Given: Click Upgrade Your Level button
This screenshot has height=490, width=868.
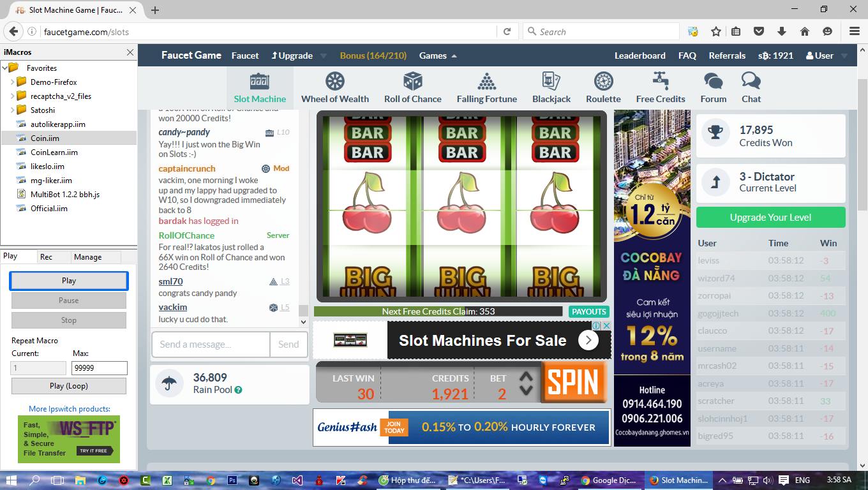Looking at the screenshot, I should coord(771,217).
